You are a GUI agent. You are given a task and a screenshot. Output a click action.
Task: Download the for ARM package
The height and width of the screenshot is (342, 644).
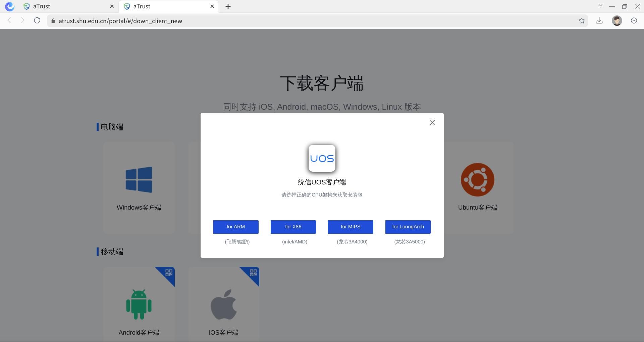pyautogui.click(x=236, y=227)
